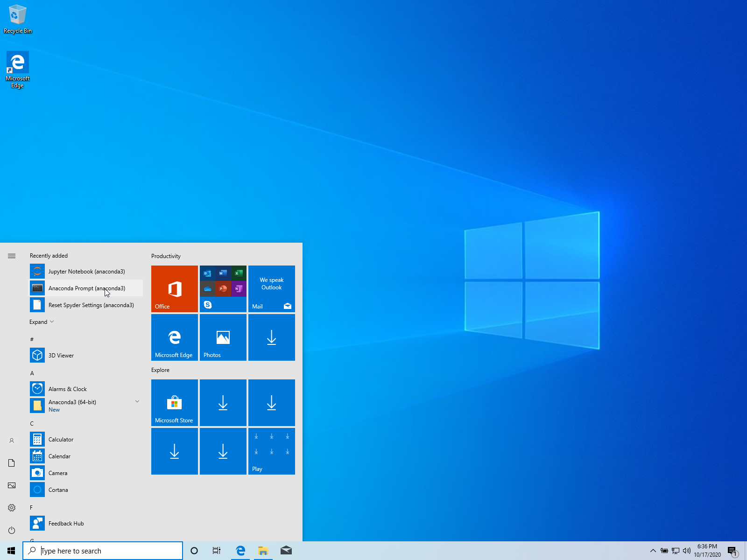Open Documents from Start sidebar

(12, 463)
